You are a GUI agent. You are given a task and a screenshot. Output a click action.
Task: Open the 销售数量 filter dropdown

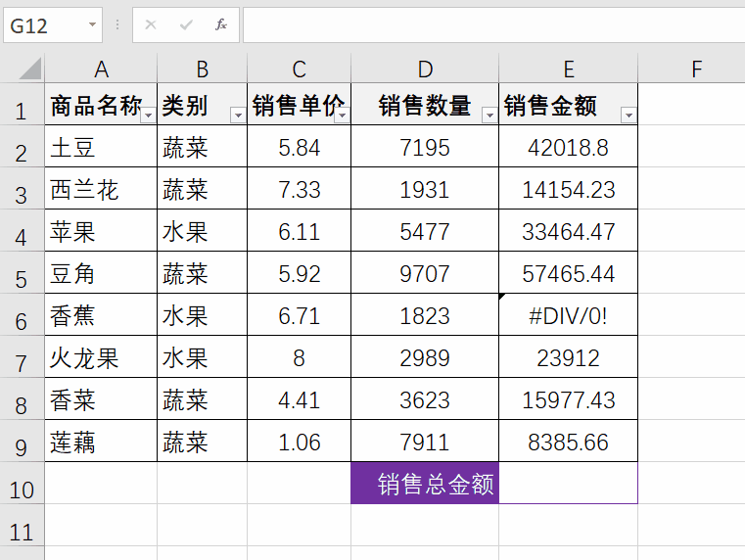point(489,115)
